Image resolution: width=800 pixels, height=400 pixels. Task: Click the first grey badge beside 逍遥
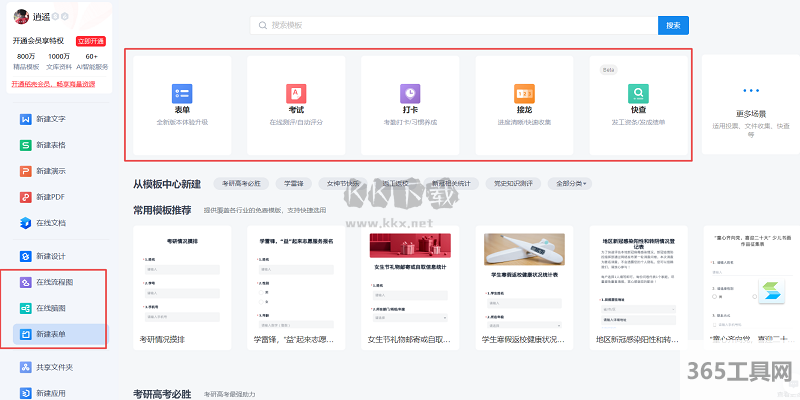point(56,17)
